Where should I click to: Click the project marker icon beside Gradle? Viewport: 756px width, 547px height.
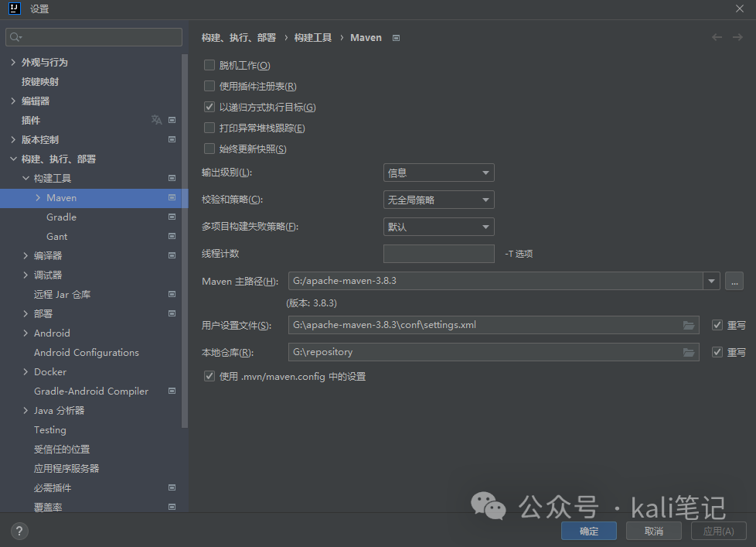point(172,217)
